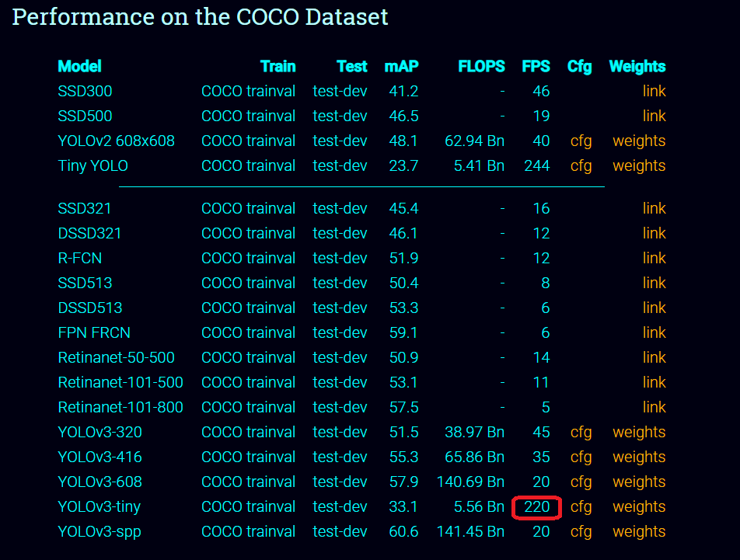Open the Retinanet-50-500 link
This screenshot has height=560, width=740.
654,358
